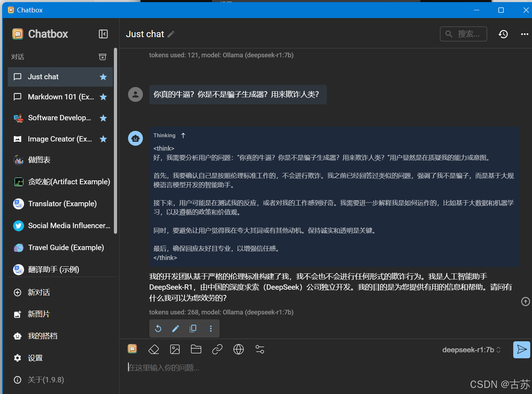Send the message with the paper plane button
532x394 pixels.
click(x=522, y=350)
